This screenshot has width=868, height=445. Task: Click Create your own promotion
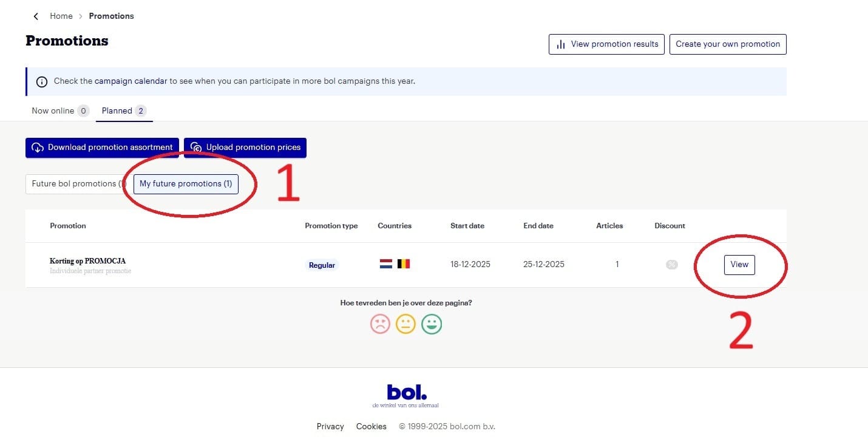(x=728, y=44)
